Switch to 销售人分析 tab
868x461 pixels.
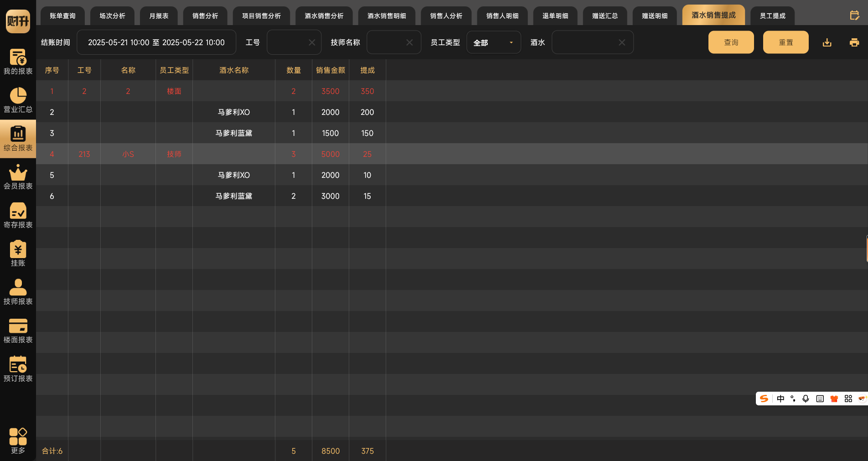446,16
